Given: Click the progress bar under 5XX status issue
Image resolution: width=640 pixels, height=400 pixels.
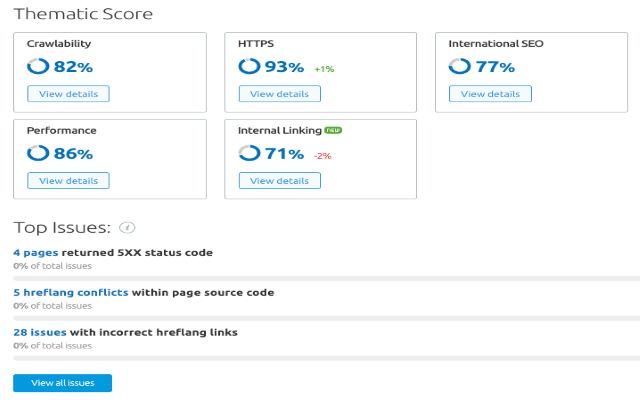Looking at the screenshot, I should click(320, 276).
